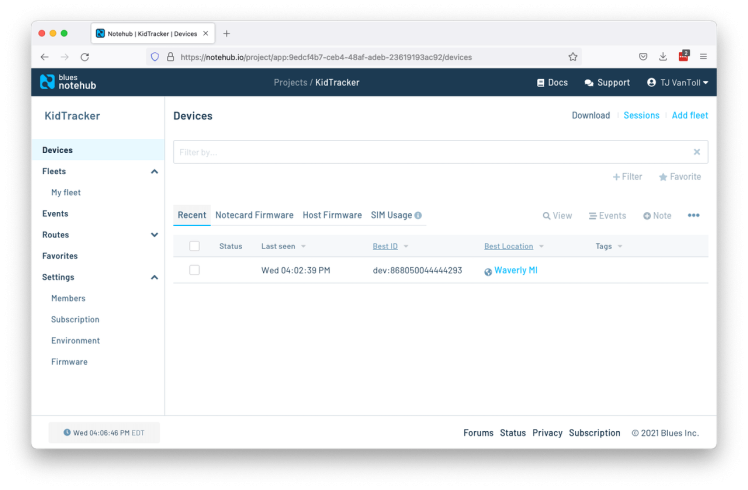
Task: Click the red extension icon with badge
Action: coord(684,56)
